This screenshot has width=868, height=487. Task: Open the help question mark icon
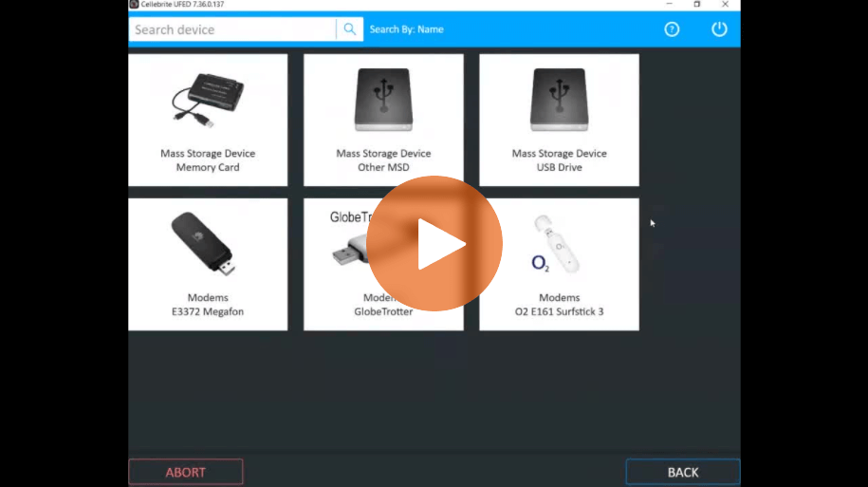pyautogui.click(x=672, y=29)
